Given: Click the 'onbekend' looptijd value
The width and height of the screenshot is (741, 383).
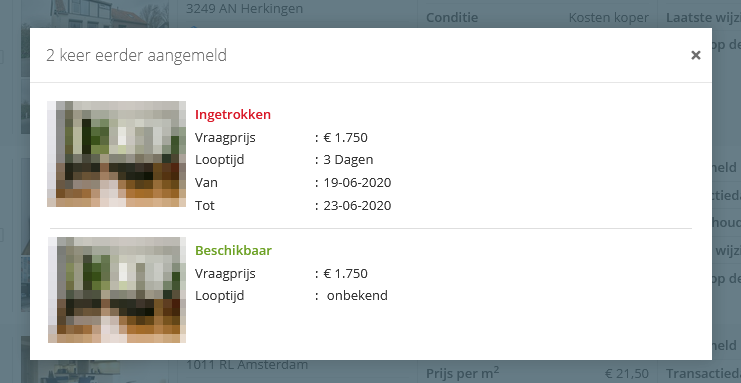Looking at the screenshot, I should [x=357, y=296].
